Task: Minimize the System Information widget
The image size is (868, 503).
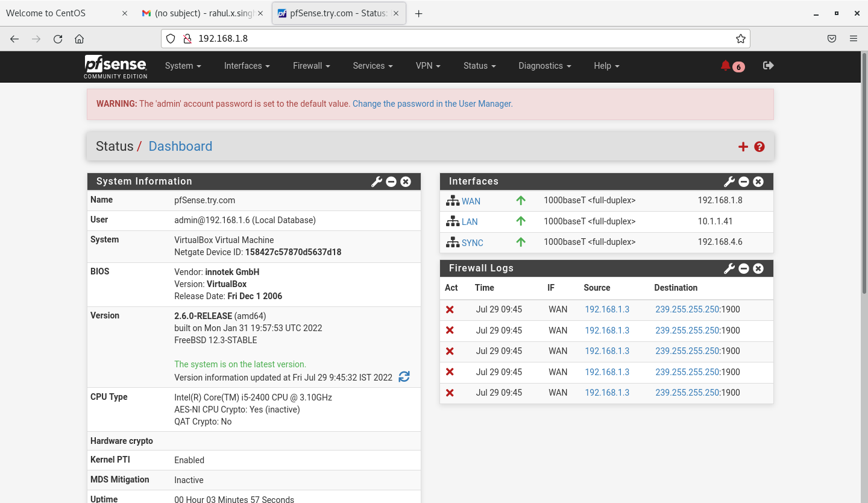Action: (x=391, y=182)
